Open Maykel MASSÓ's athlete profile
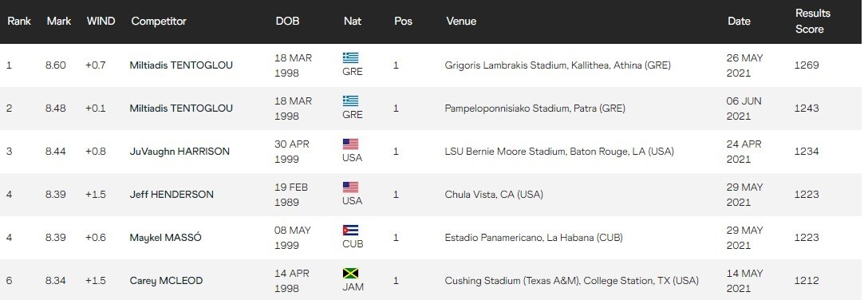Image resolution: width=868 pixels, height=300 pixels. click(x=165, y=238)
